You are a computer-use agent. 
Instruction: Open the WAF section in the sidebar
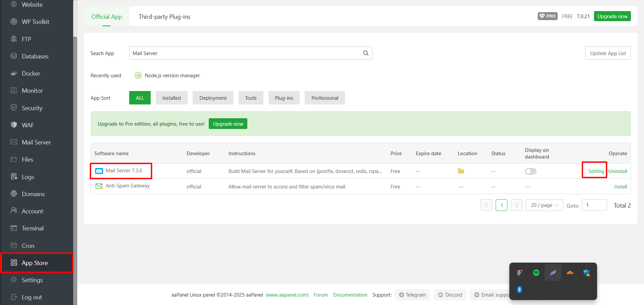28,125
